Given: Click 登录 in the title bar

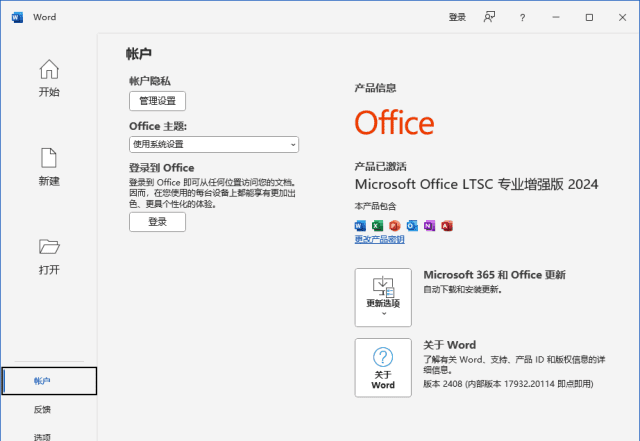Looking at the screenshot, I should point(457,17).
